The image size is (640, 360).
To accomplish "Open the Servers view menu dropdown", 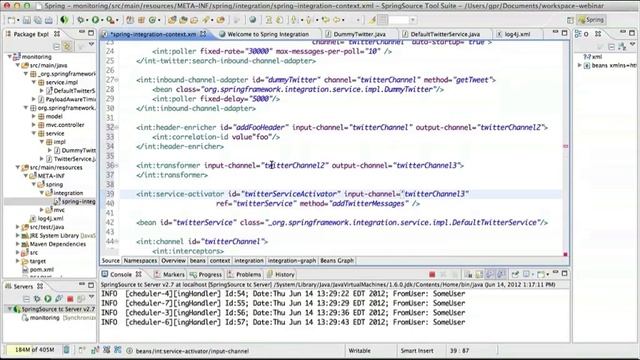I will coord(91,297).
